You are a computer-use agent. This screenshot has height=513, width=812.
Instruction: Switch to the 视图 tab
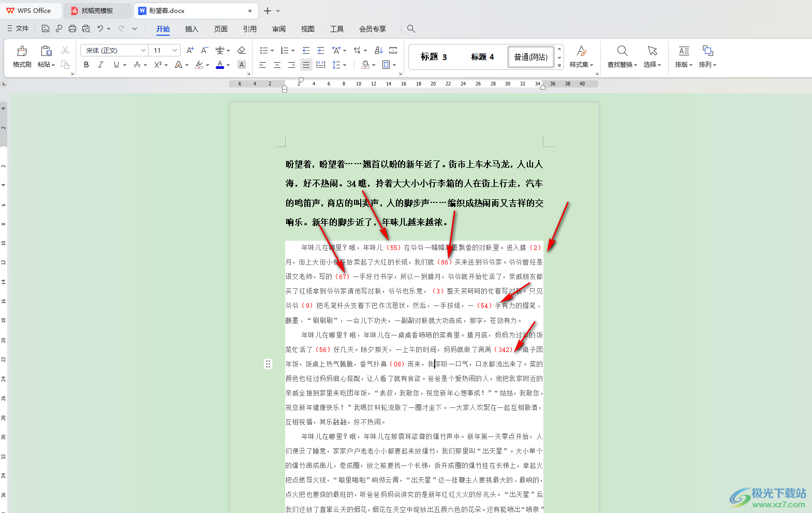pos(308,29)
